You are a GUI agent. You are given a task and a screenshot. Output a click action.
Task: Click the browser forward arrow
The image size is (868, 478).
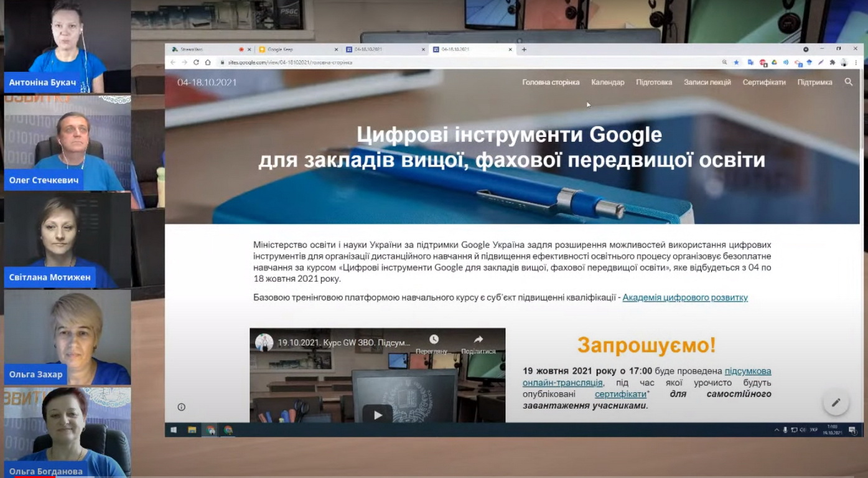point(184,62)
